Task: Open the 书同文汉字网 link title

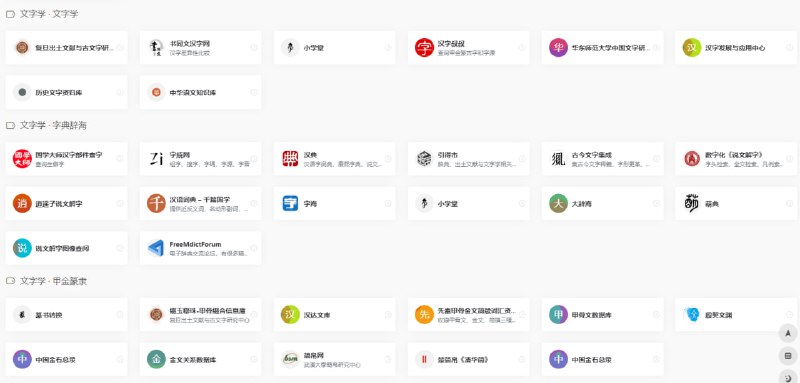Action: click(x=190, y=44)
